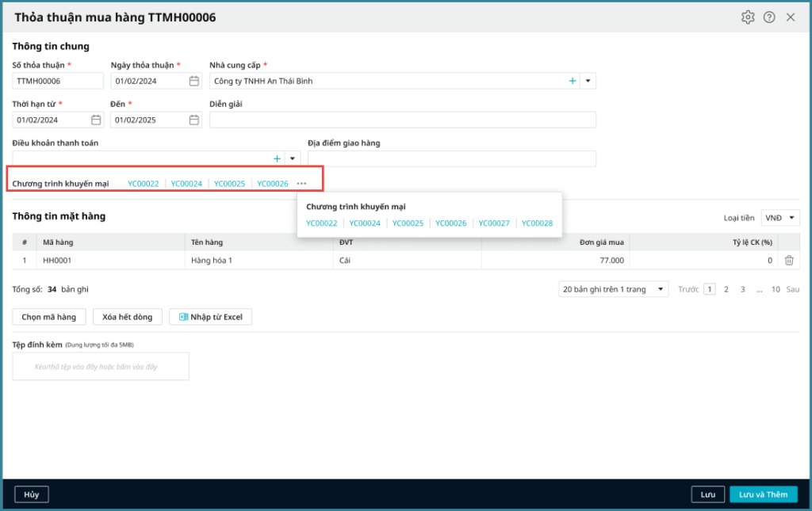The width and height of the screenshot is (812, 511).
Task: Open YC00024 link in promotion row
Action: (186, 184)
